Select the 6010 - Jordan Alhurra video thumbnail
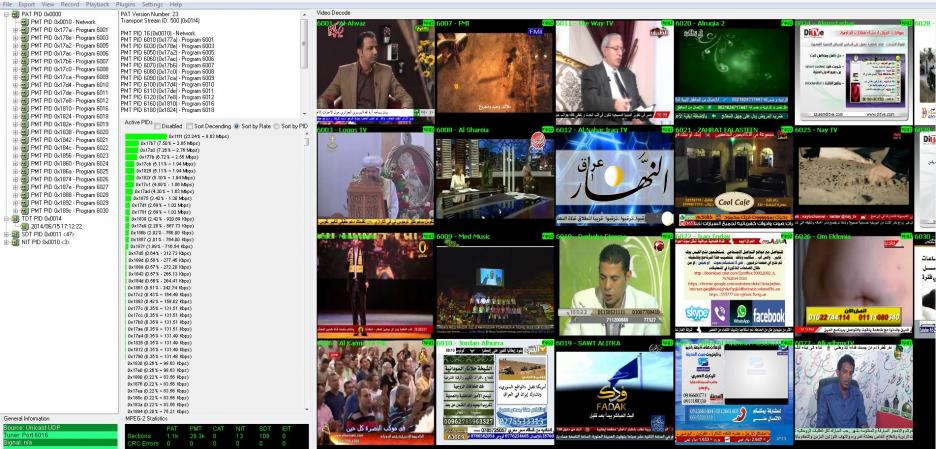 495,392
